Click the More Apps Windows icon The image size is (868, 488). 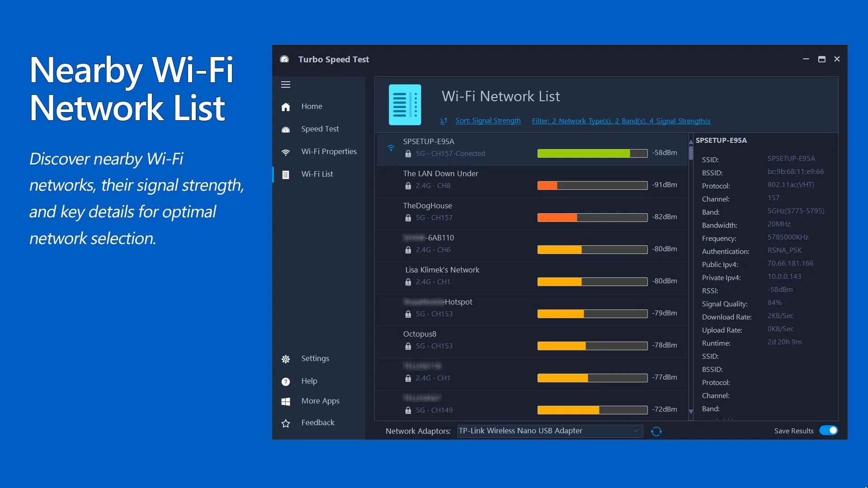coord(286,402)
